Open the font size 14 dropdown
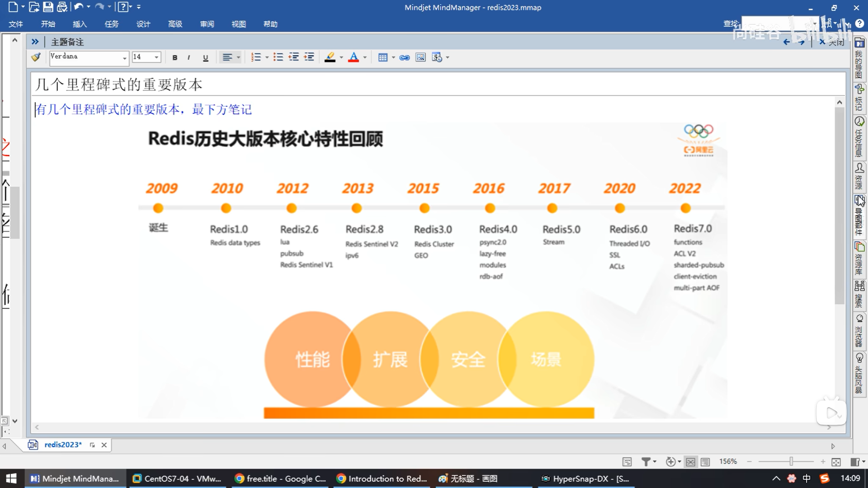Image resolution: width=868 pixels, height=488 pixels. [x=156, y=57]
